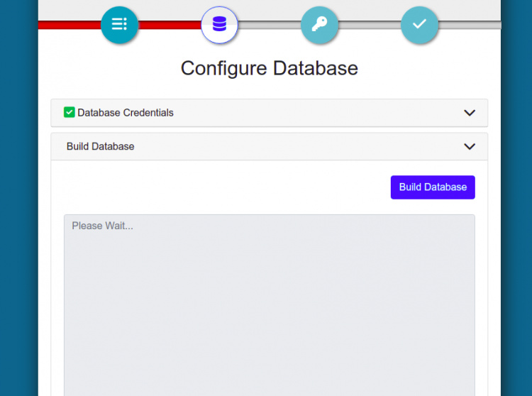Click the grey progress bar between key and checkmark

point(370,25)
